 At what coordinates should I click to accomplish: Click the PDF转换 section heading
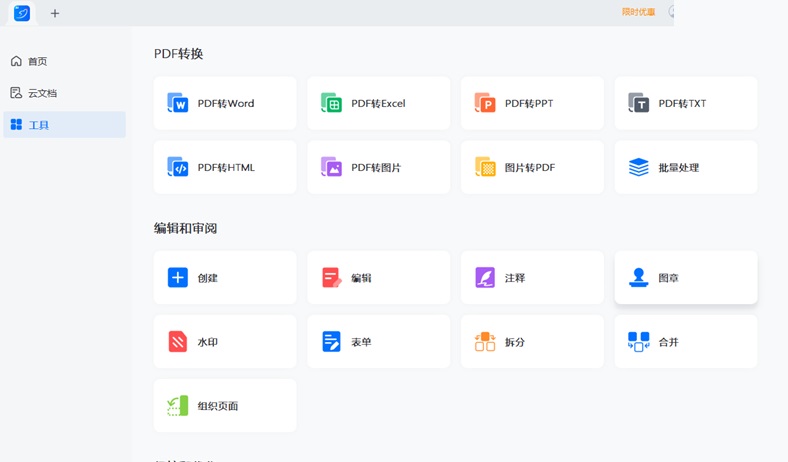tap(178, 54)
